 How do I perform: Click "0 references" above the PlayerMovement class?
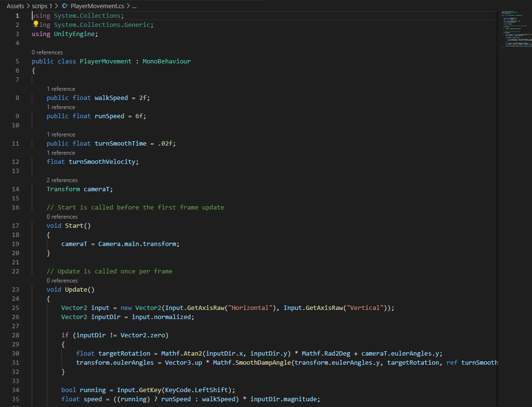tap(47, 52)
